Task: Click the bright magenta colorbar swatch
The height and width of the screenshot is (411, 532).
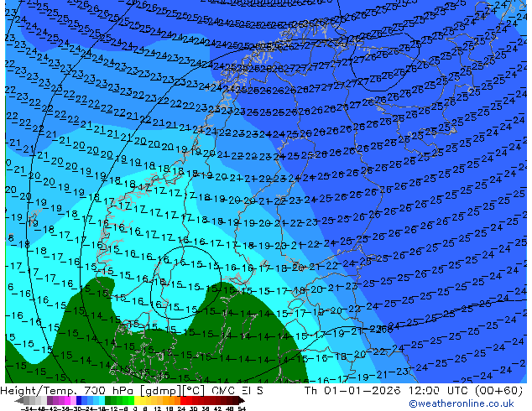Action: pyautogui.click(x=67, y=400)
